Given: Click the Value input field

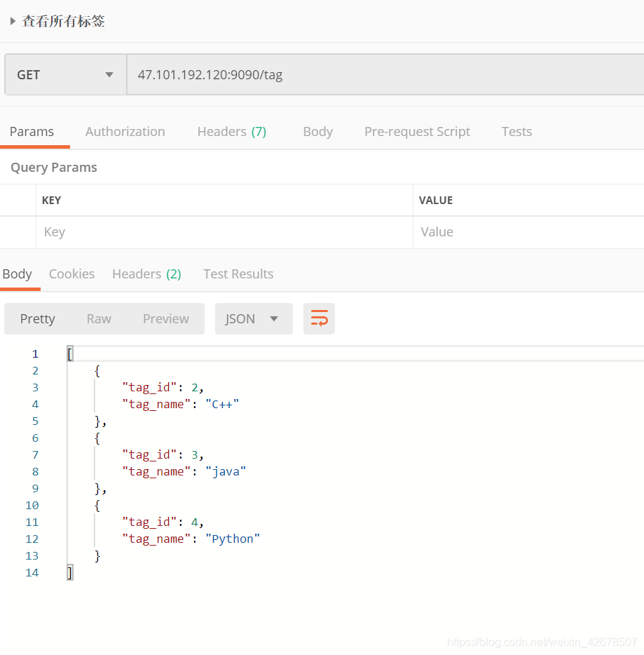Looking at the screenshot, I should 528,232.
